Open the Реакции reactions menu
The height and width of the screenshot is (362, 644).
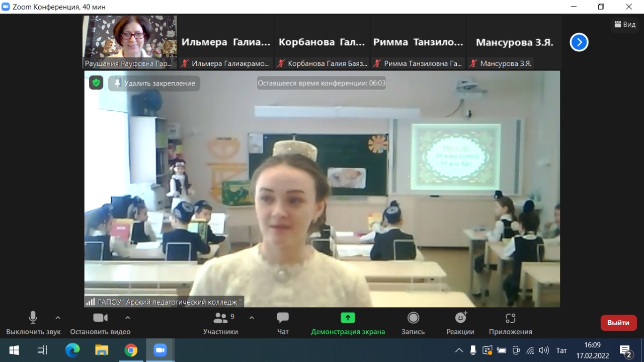[x=460, y=323]
